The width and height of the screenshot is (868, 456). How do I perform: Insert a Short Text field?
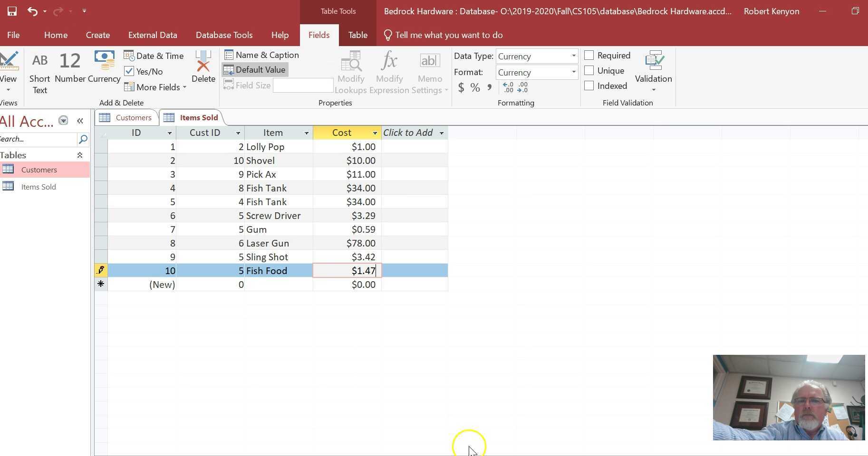[x=39, y=73]
